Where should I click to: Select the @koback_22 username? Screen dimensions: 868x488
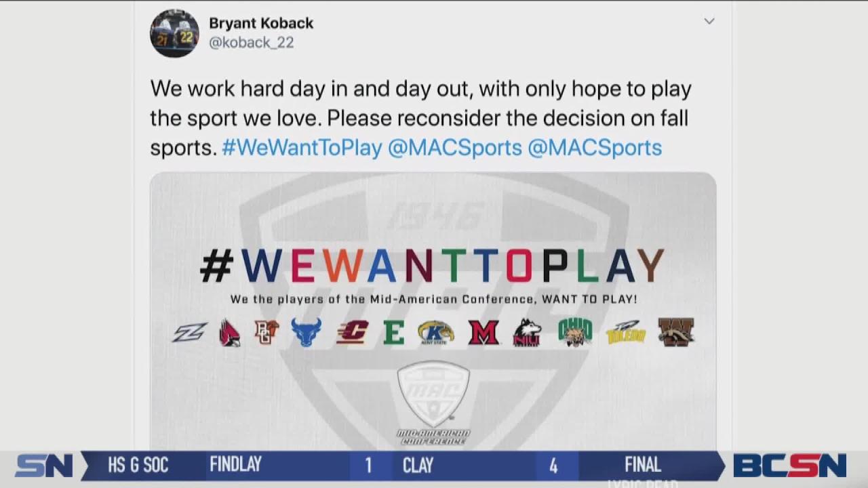[252, 42]
